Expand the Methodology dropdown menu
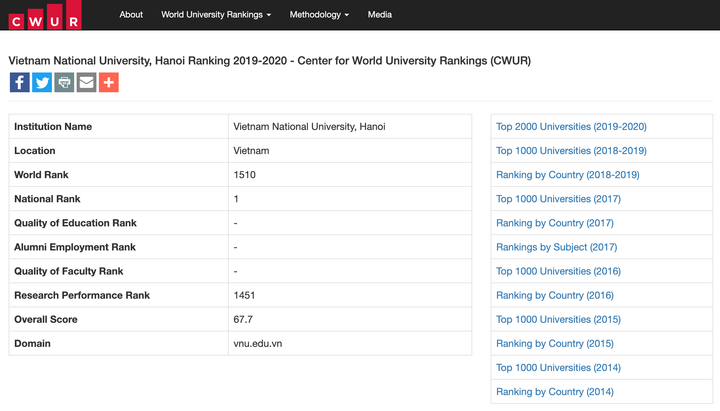The image size is (720, 411). [x=319, y=15]
